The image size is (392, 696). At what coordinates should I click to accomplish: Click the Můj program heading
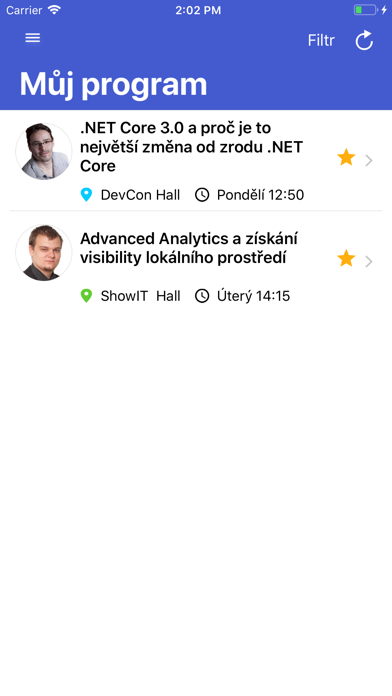113,84
